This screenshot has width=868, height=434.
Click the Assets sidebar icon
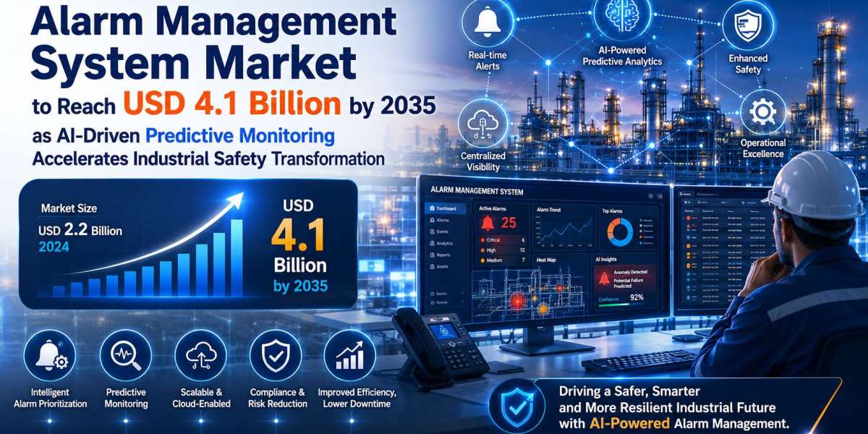click(432, 267)
